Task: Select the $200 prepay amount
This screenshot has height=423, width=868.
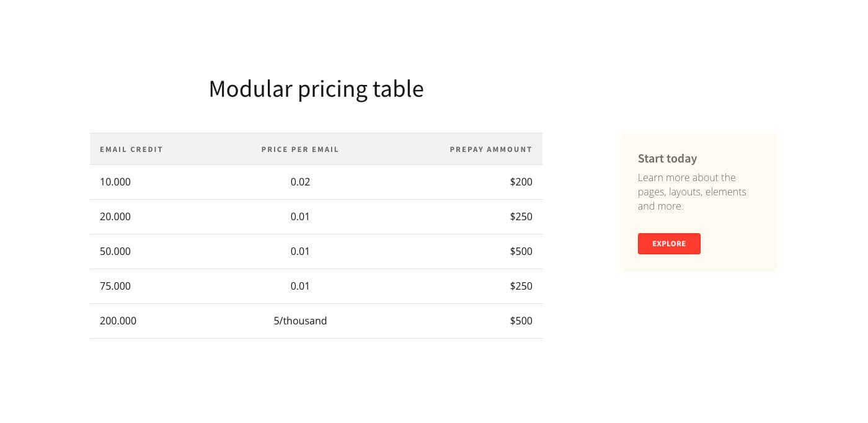Action: pos(521,182)
